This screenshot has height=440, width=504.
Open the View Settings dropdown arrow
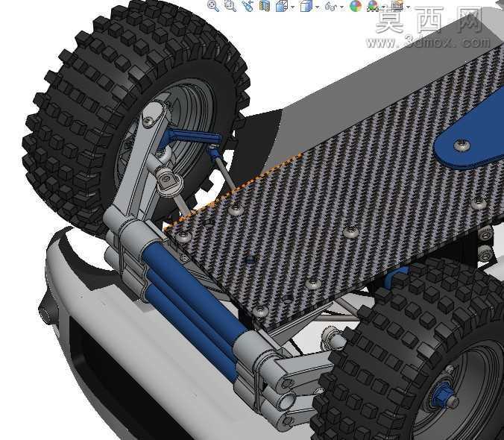tap(409, 7)
